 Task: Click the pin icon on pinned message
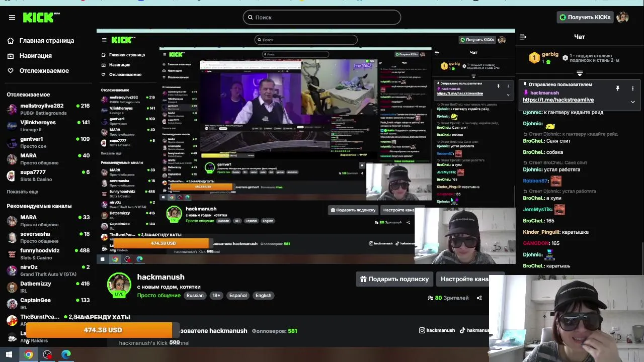pos(617,88)
